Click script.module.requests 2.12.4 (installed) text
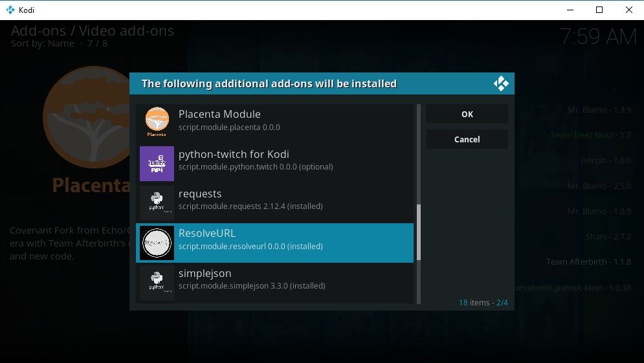The width and height of the screenshot is (644, 363). [250, 206]
